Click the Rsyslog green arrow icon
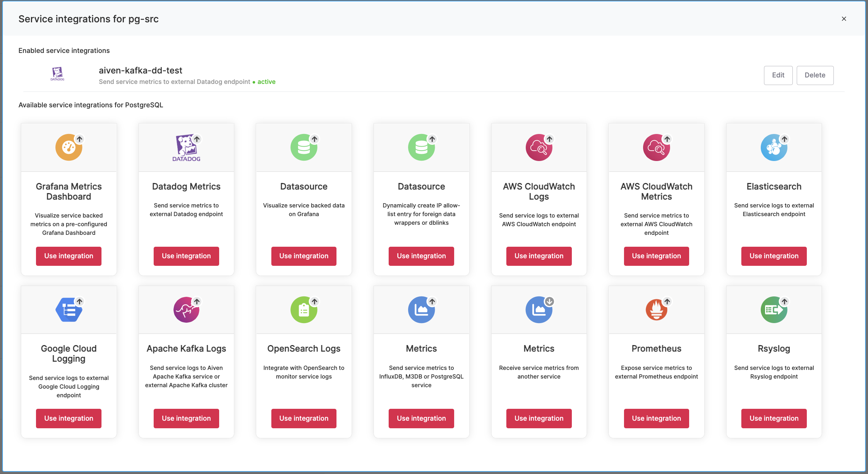 click(x=774, y=310)
